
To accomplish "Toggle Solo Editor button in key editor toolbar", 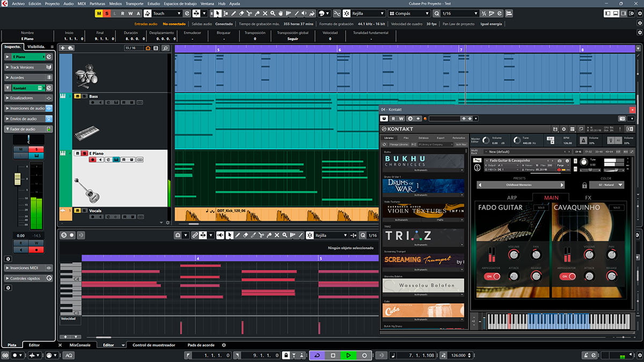I will 64,235.
